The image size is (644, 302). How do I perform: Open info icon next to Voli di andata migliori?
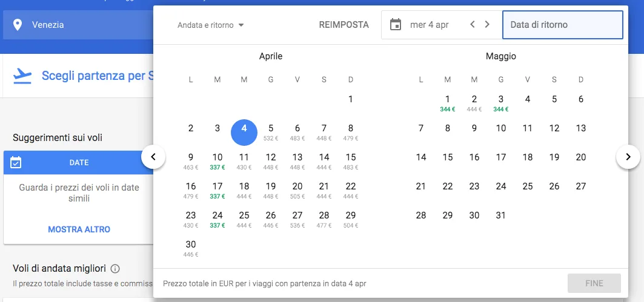[115, 268]
